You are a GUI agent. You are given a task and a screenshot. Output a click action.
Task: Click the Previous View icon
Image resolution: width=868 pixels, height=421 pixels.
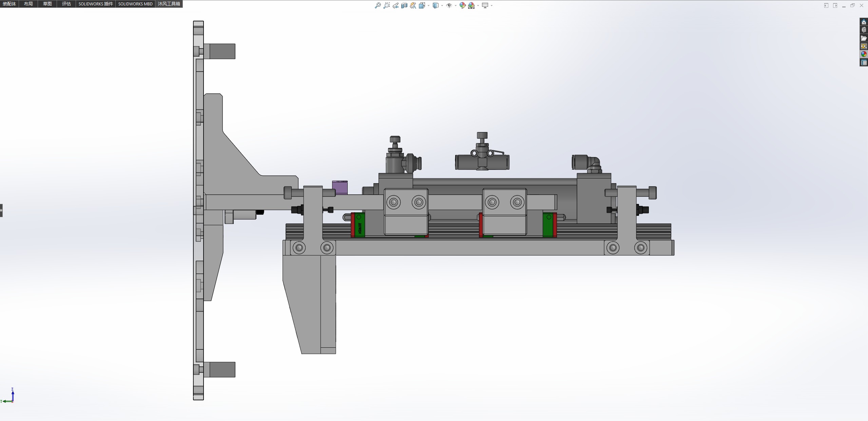[x=396, y=5]
